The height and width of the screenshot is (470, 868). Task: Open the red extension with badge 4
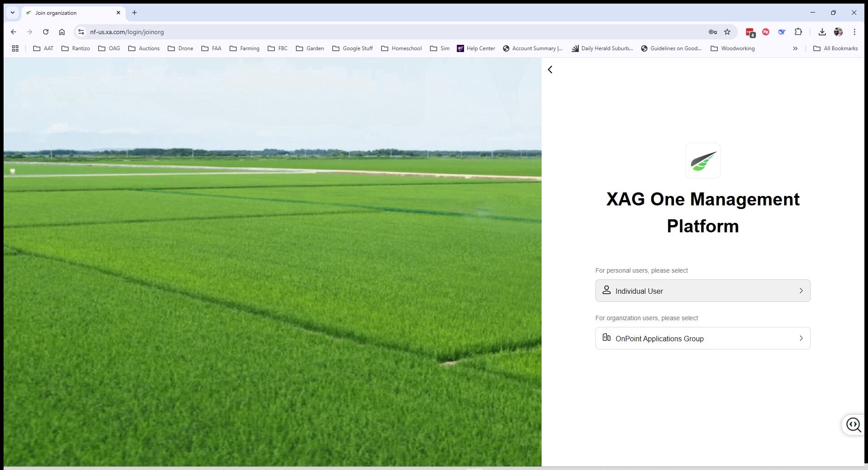click(x=750, y=32)
